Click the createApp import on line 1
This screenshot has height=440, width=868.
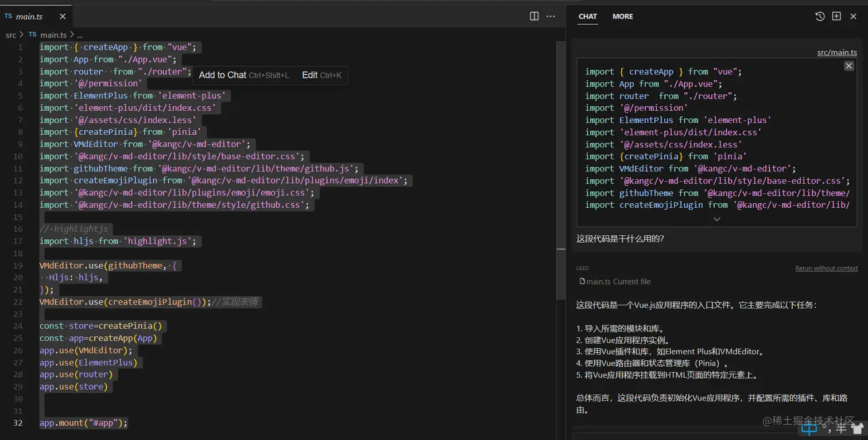106,47
